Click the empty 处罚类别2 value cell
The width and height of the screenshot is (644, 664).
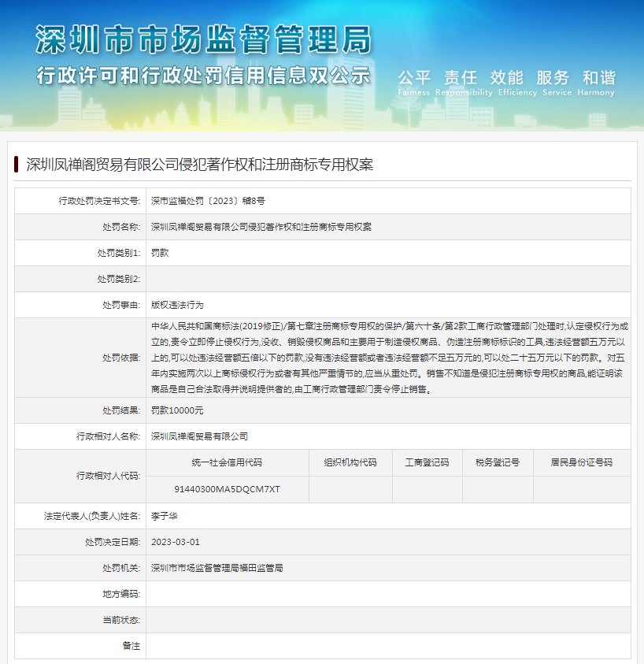tap(387, 279)
